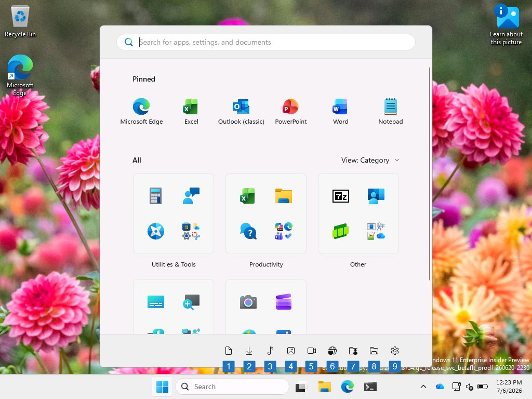Screen dimensions: 532x399
Task: Click Start menu vertical scrollbar
Action: (x=430, y=174)
